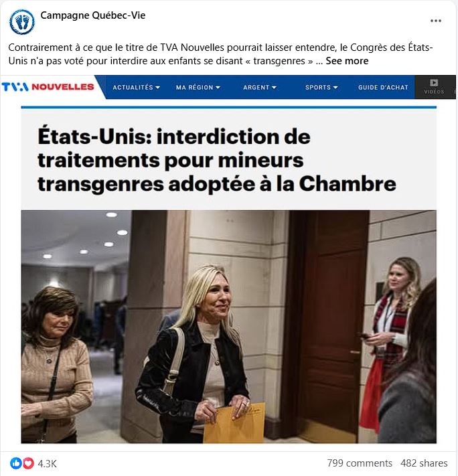Click the blue like reaction icon
The height and width of the screenshot is (476, 458).
pos(16,463)
